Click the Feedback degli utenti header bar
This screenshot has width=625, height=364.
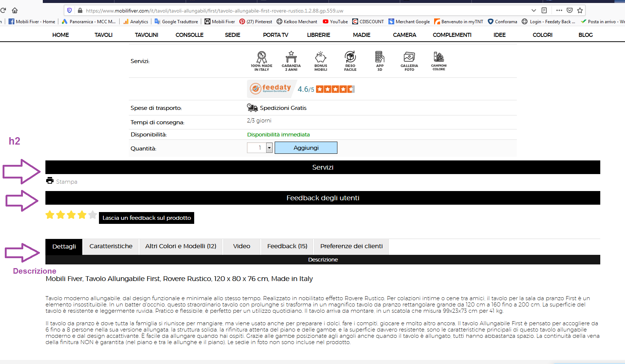[x=323, y=198]
